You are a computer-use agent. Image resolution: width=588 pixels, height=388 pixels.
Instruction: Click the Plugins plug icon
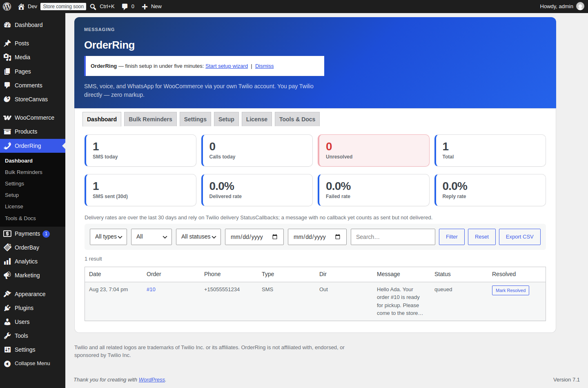[7, 308]
